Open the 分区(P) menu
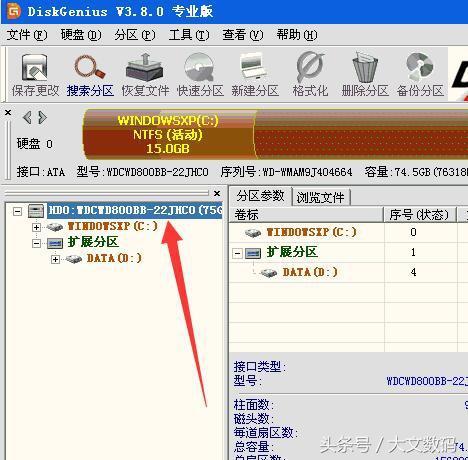468x460 pixels. pyautogui.click(x=135, y=35)
